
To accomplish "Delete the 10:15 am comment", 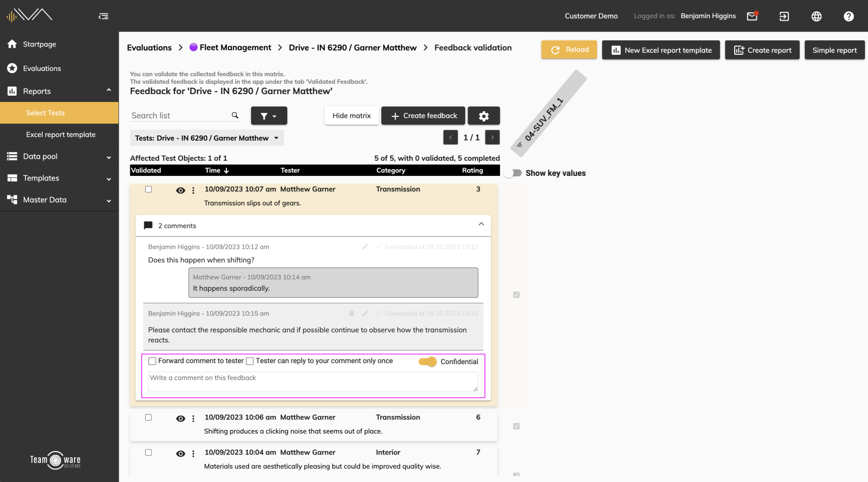I will point(351,313).
